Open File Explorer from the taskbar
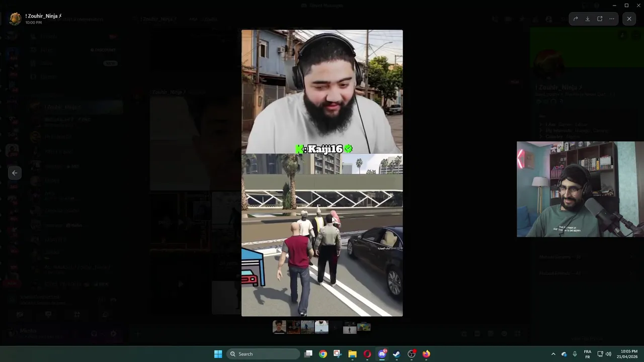644x362 pixels. coord(352,354)
